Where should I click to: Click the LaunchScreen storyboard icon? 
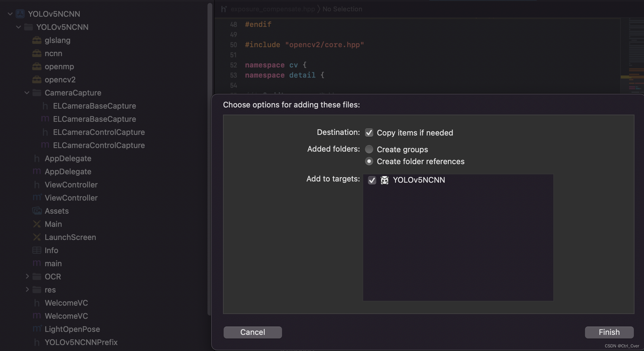click(37, 237)
